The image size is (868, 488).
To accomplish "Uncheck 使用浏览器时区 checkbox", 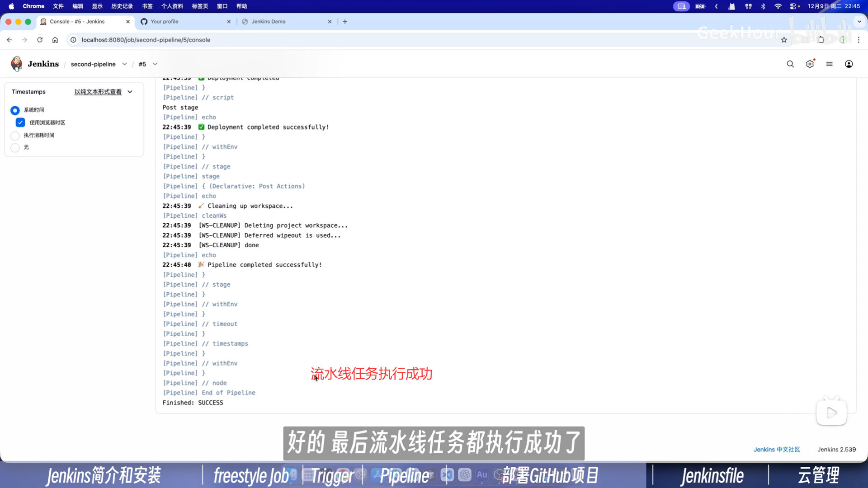I will (20, 122).
